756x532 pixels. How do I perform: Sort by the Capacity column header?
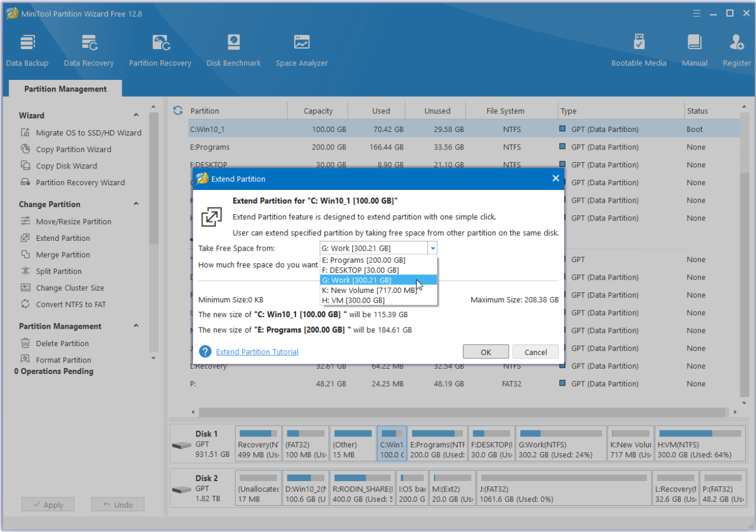click(x=318, y=111)
